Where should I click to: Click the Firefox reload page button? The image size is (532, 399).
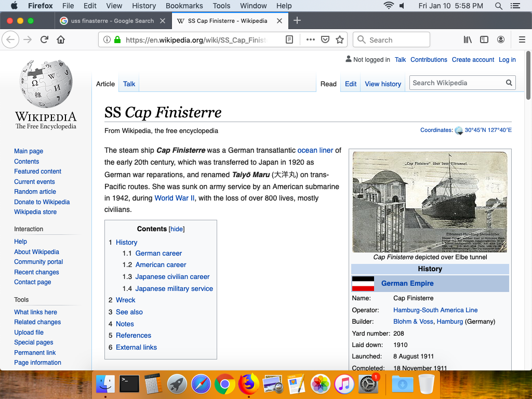click(x=45, y=40)
